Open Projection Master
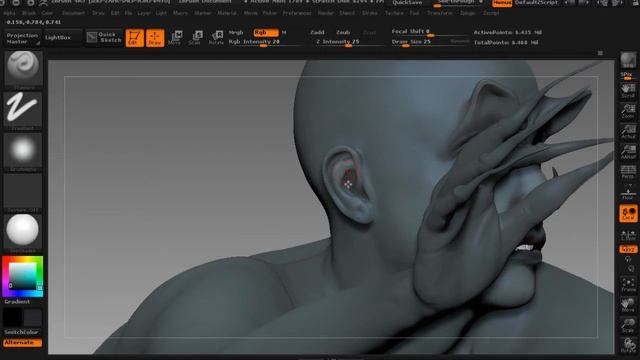The width and height of the screenshot is (640, 360). pyautogui.click(x=22, y=38)
